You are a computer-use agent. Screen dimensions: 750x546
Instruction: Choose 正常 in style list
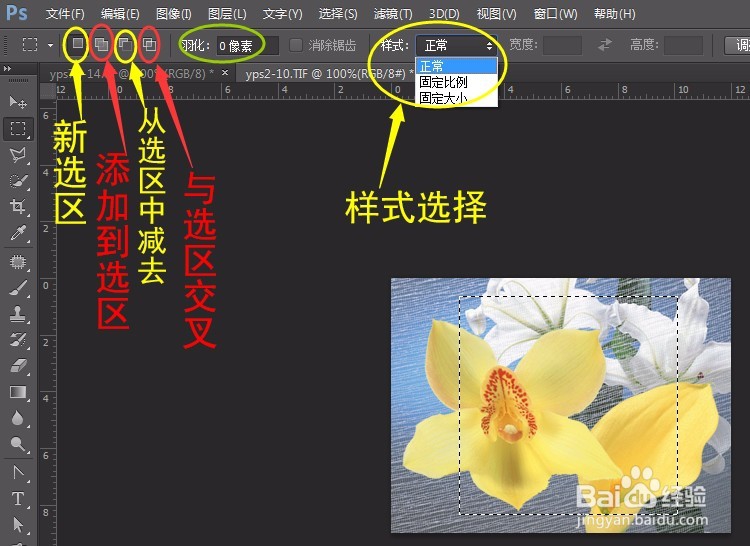click(x=457, y=66)
